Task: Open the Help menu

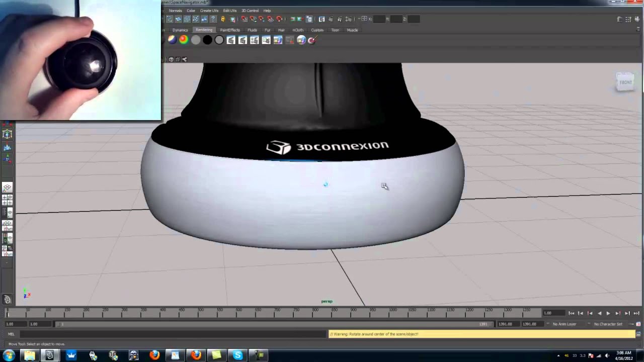Action: coord(267,11)
